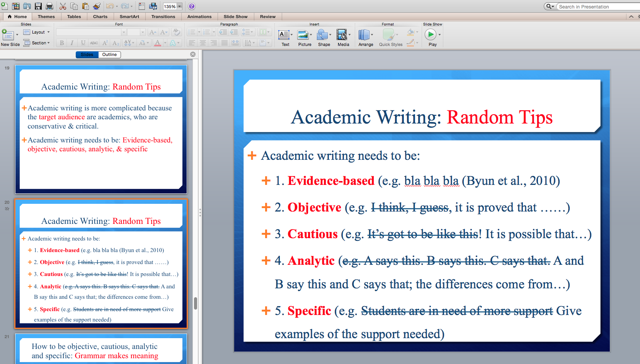Toggle Superscript formatting
Screen dimensions: 640x364
point(105,43)
